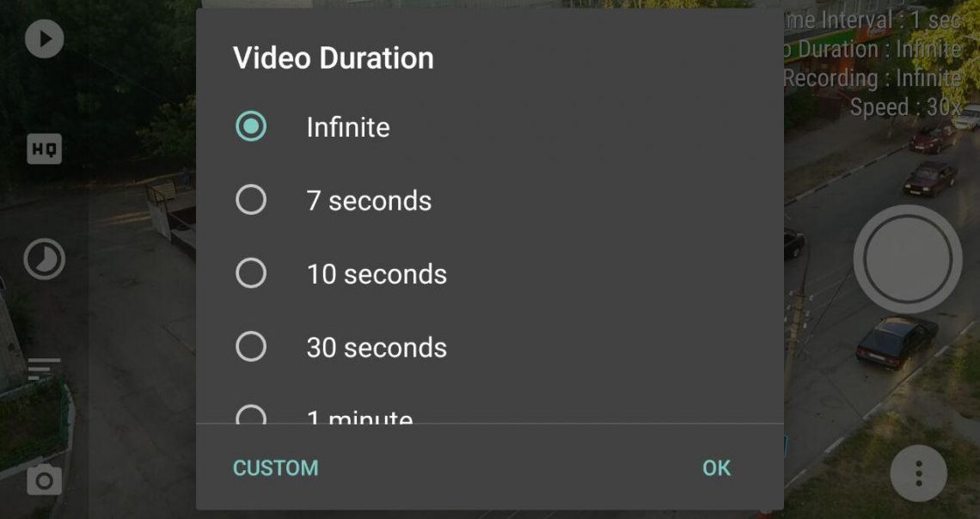Click the CUSTOM duration button

(275, 468)
